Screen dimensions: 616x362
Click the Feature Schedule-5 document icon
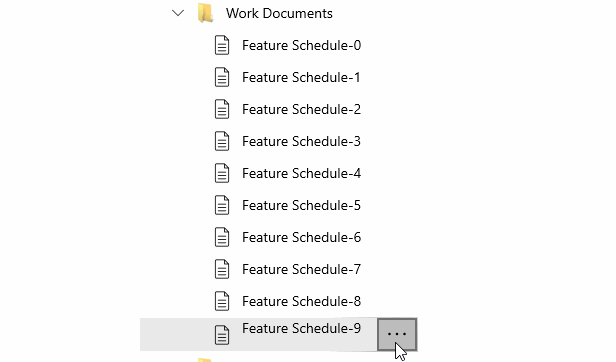[x=222, y=205]
